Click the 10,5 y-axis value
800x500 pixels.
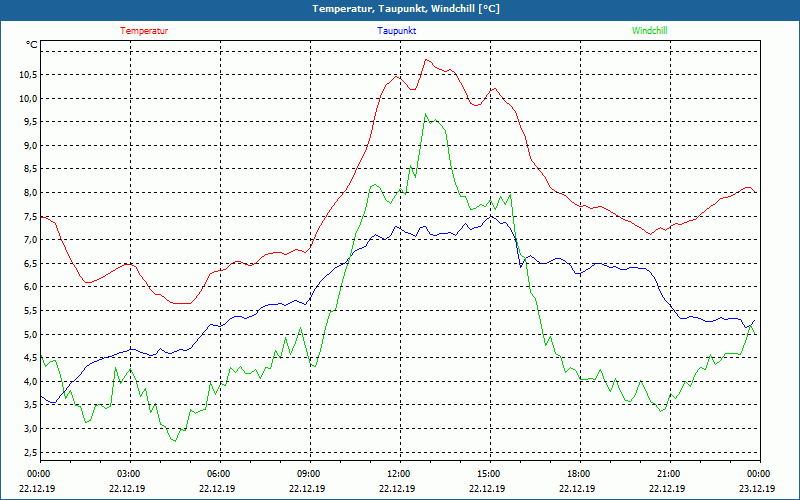pos(28,75)
